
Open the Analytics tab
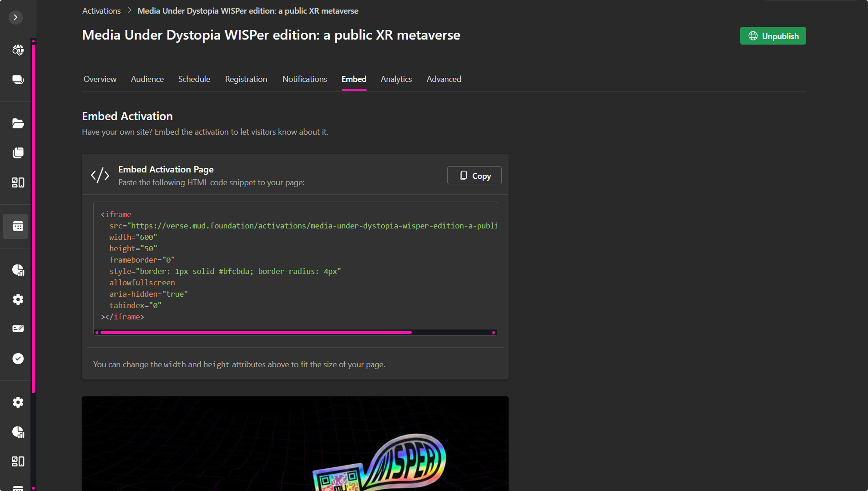[x=396, y=79]
